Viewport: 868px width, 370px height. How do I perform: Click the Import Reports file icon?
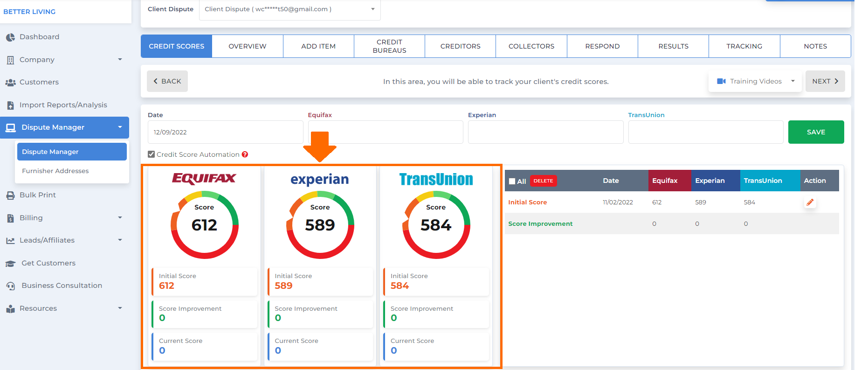pyautogui.click(x=10, y=105)
